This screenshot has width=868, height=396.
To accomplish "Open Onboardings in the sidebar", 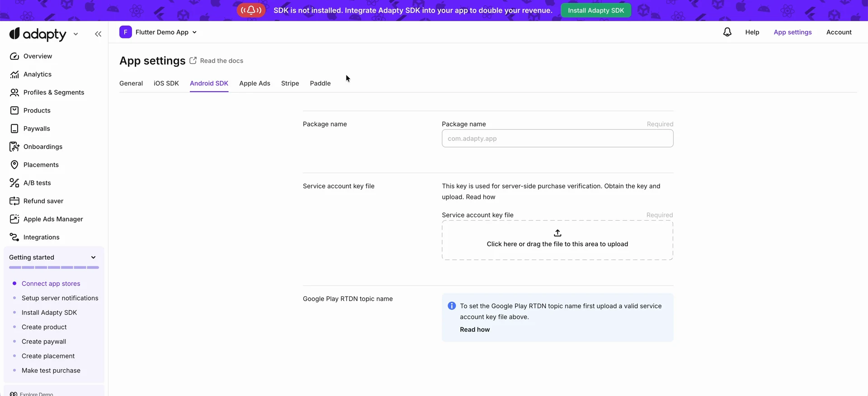I will click(x=43, y=146).
